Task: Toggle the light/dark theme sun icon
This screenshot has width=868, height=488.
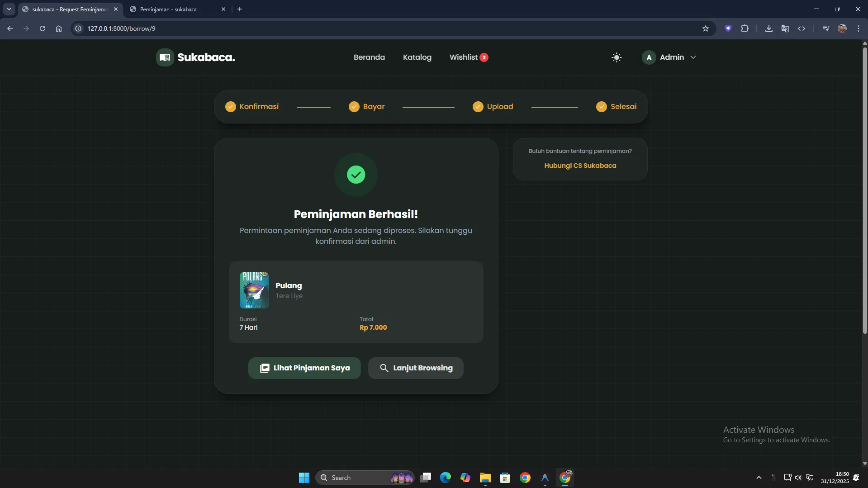Action: coord(617,57)
